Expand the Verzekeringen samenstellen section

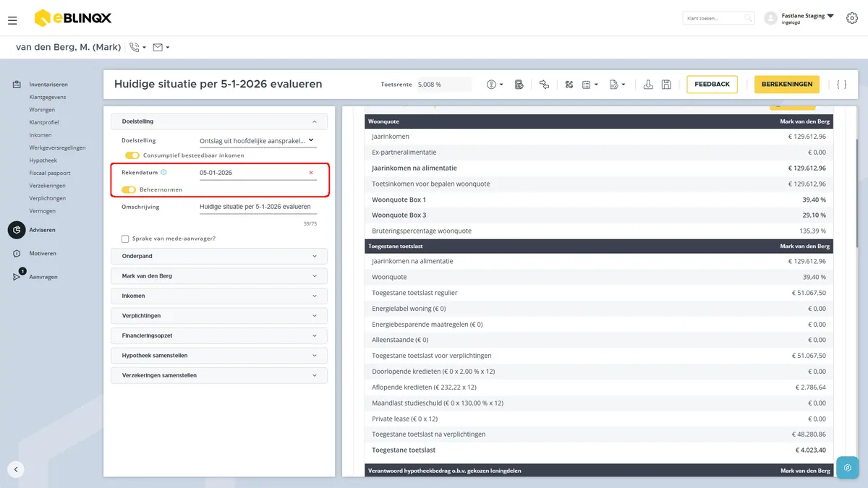click(219, 375)
